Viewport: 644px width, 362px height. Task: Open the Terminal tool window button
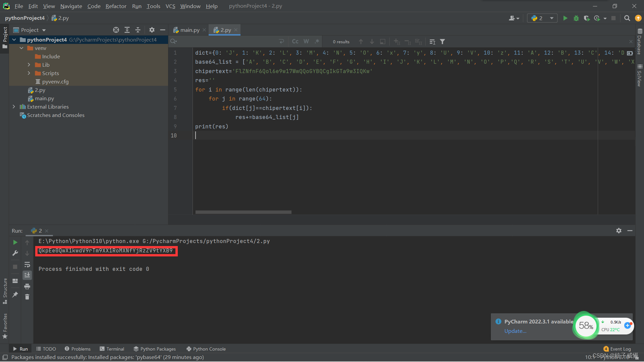tap(112, 349)
